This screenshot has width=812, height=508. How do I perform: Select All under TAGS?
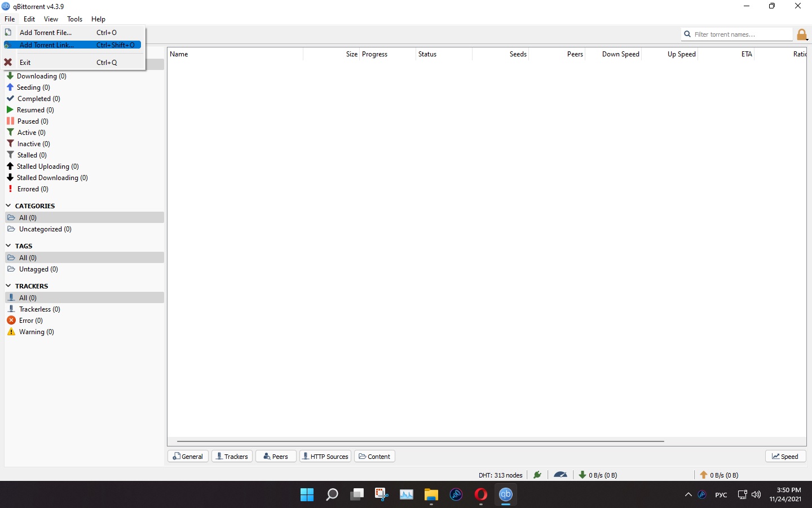click(85, 257)
